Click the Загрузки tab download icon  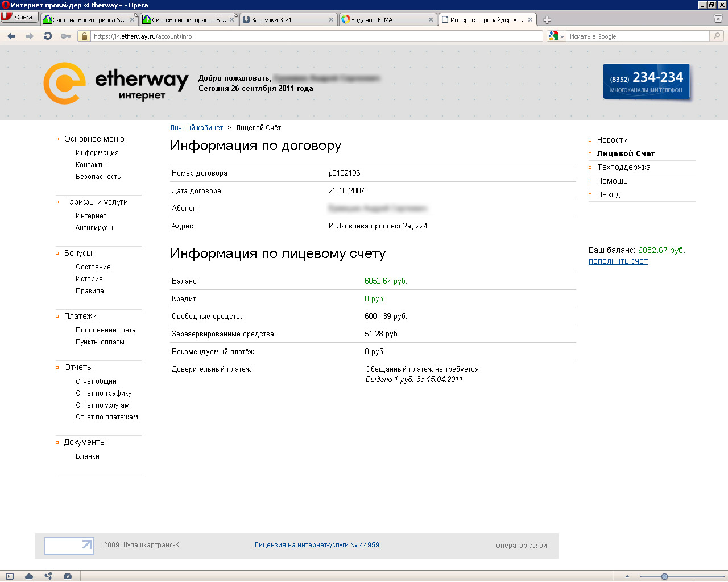click(246, 19)
